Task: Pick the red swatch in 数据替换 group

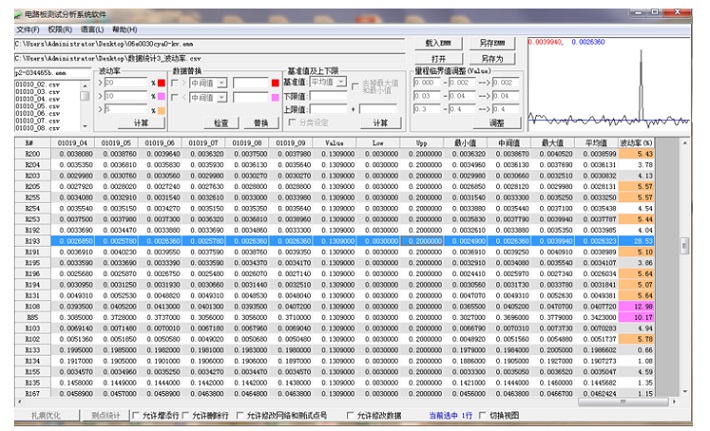Action: pos(275,83)
